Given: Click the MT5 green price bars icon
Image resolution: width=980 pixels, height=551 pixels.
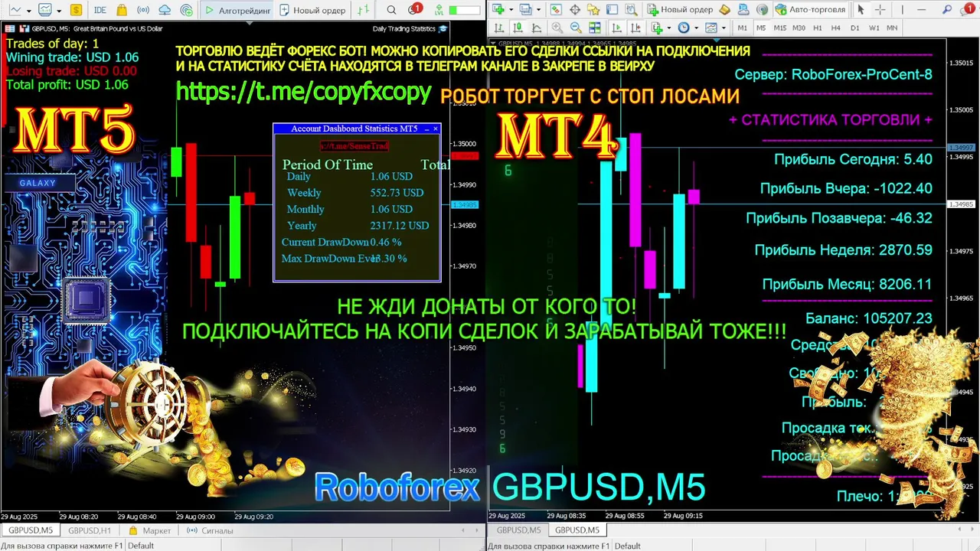Looking at the screenshot, I should coord(364,10).
